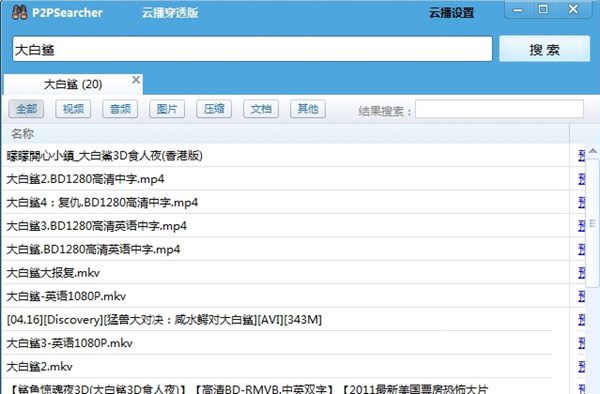Open the 云播设置 settings link
This screenshot has width=600, height=394.
tap(451, 13)
